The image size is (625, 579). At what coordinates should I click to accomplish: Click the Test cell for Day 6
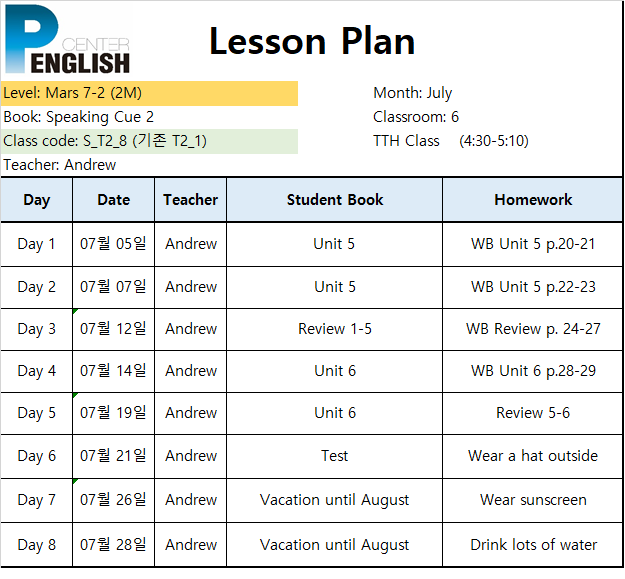334,456
